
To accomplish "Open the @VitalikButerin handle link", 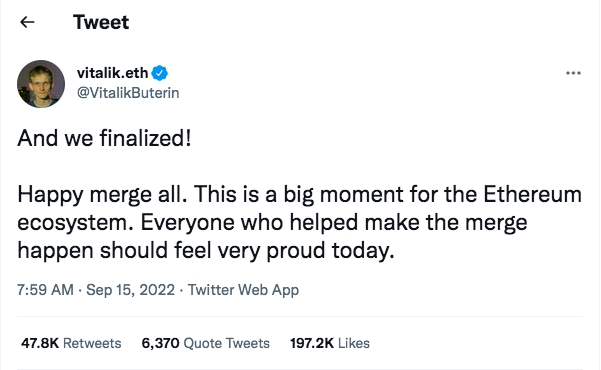I will point(128,93).
